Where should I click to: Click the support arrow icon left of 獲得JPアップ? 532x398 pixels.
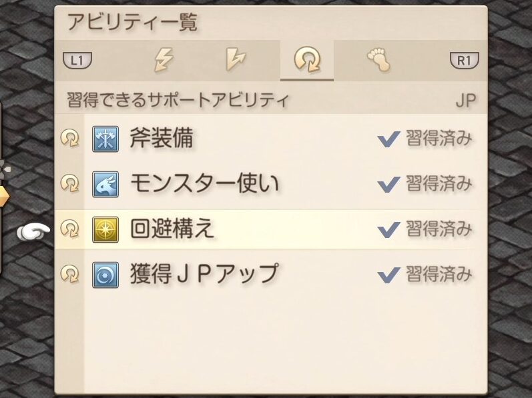[69, 274]
